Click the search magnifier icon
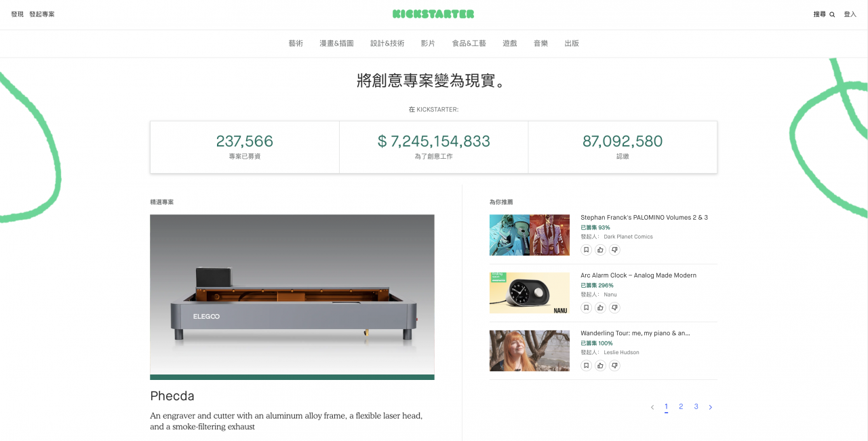This screenshot has height=441, width=868. tap(832, 14)
